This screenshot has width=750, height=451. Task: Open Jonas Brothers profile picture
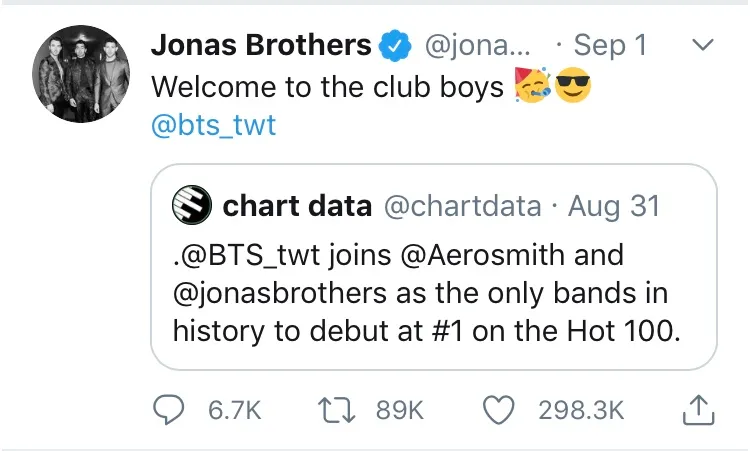point(74,74)
